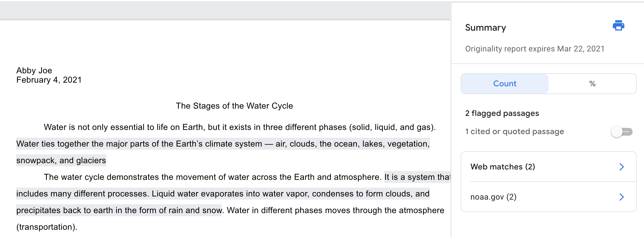Click the title 'The Stages of the Water Cycle'
This screenshot has width=644, height=237.
point(234,106)
